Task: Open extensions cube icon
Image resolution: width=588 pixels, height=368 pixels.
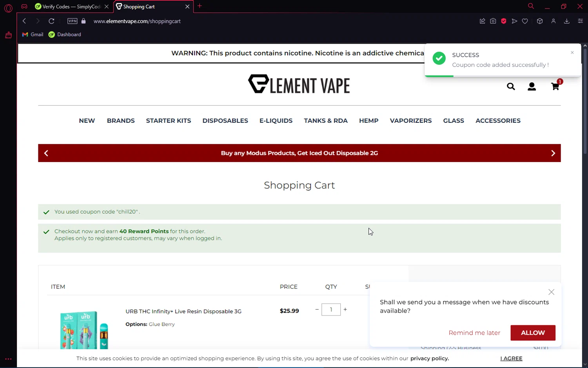Action: (x=540, y=21)
